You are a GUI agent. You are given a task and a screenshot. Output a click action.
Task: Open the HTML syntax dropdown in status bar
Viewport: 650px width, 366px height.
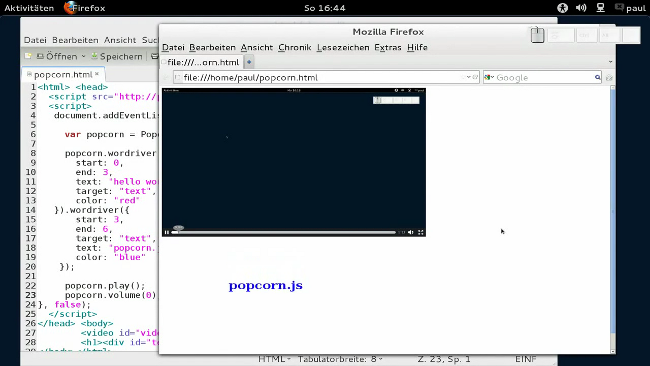tap(274, 359)
